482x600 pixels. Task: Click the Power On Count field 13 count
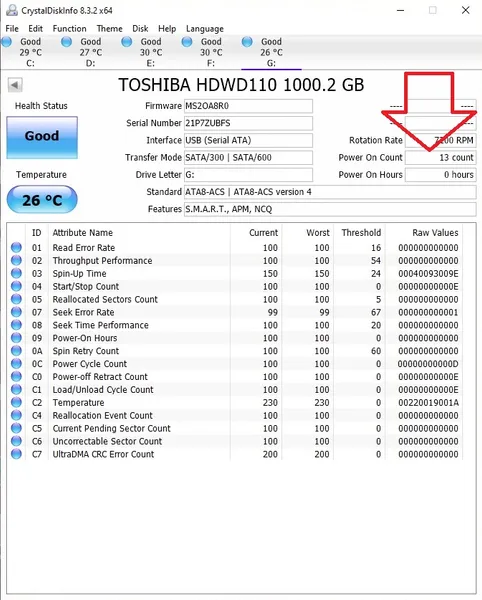coord(441,158)
